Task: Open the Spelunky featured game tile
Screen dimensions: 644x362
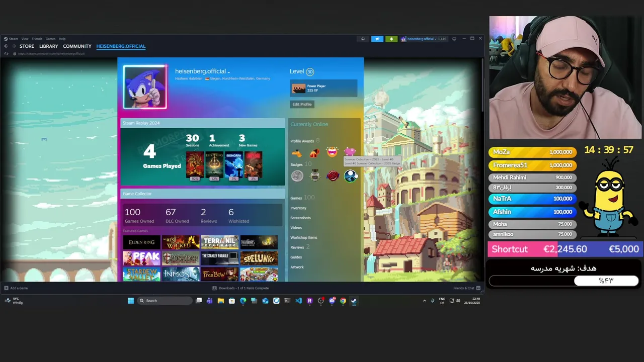Action: click(x=259, y=258)
